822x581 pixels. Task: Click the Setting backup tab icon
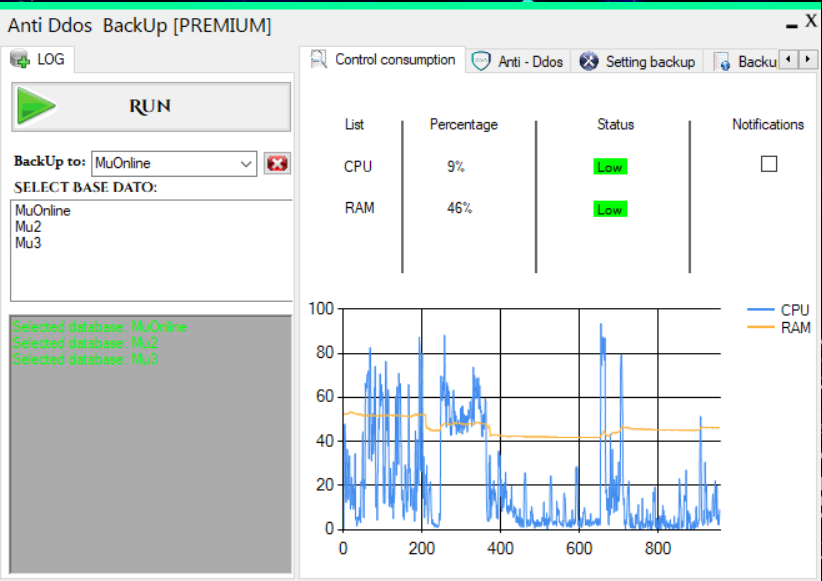pos(589,61)
